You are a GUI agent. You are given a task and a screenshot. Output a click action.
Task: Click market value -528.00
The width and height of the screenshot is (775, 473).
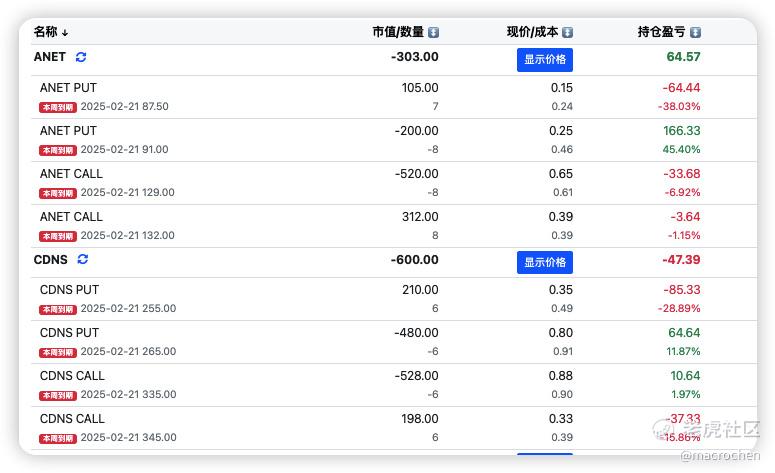416,376
